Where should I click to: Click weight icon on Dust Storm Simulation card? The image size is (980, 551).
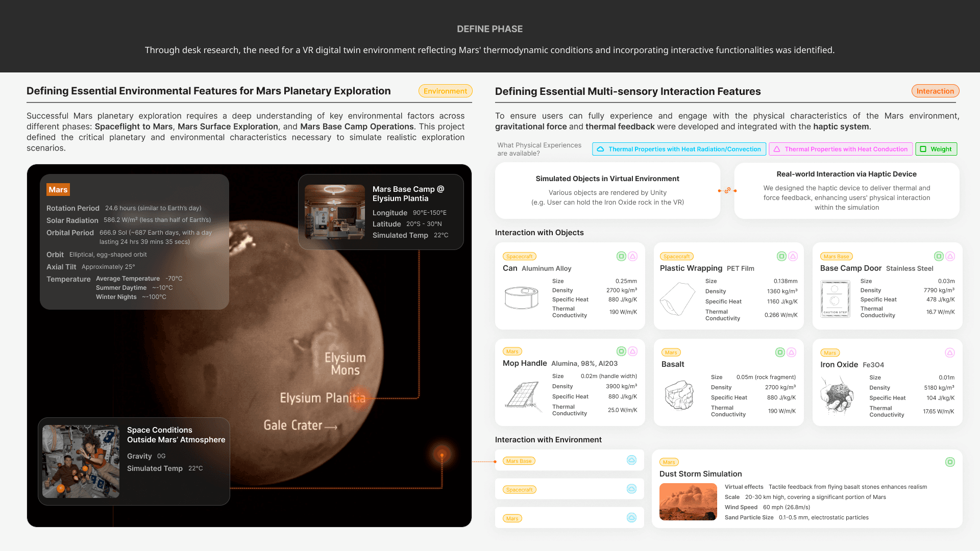coord(949,462)
